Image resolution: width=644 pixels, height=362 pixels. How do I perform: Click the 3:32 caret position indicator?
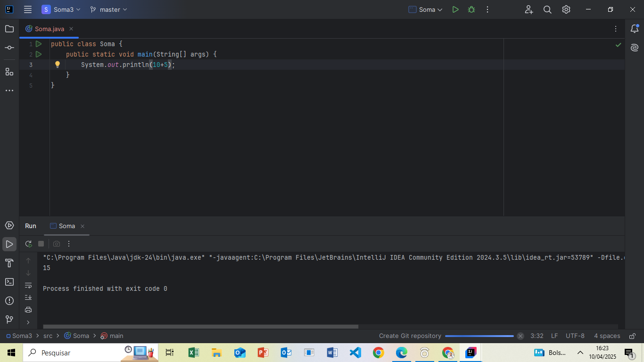[537, 336]
